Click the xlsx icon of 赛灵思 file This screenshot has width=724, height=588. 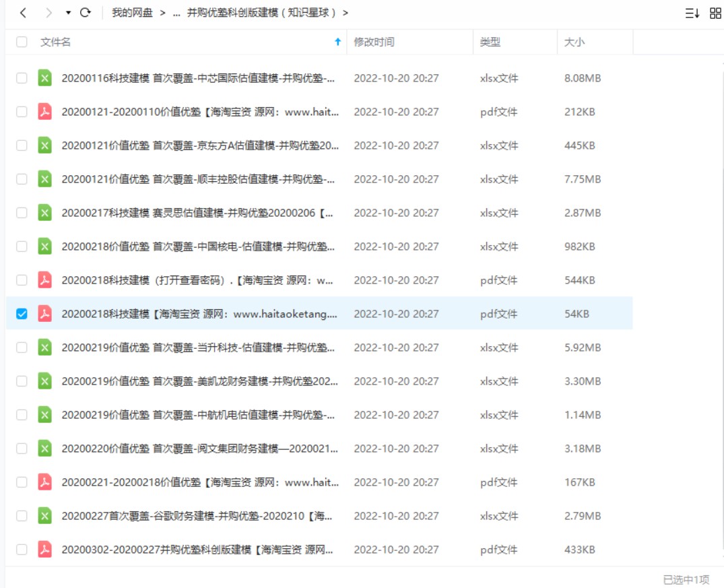(x=45, y=213)
